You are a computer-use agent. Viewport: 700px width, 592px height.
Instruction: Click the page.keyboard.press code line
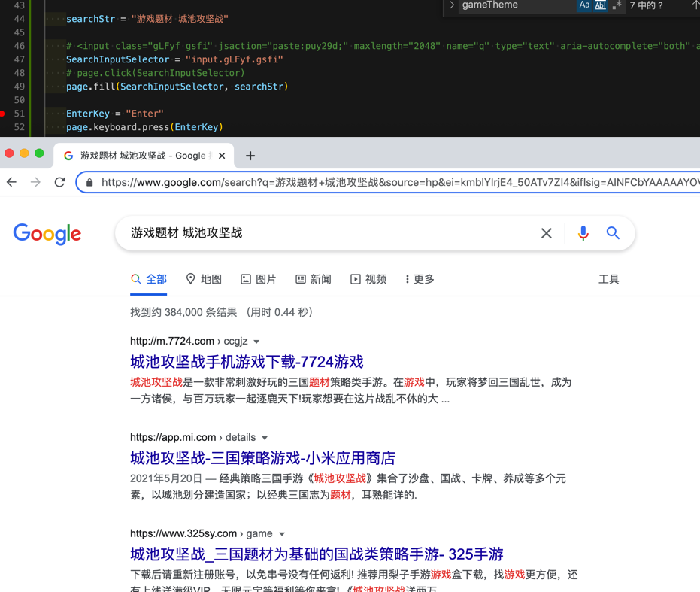click(144, 127)
